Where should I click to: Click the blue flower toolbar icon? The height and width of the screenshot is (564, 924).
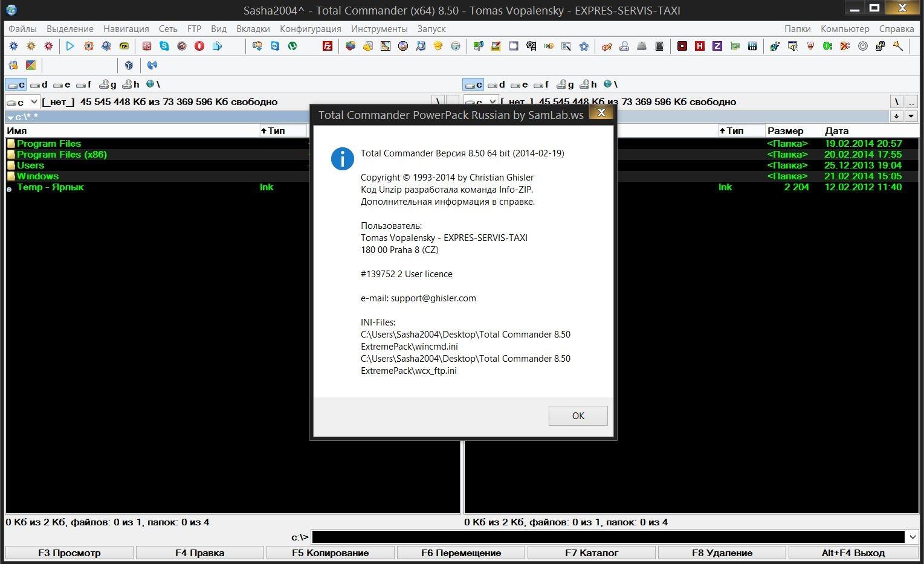point(584,46)
